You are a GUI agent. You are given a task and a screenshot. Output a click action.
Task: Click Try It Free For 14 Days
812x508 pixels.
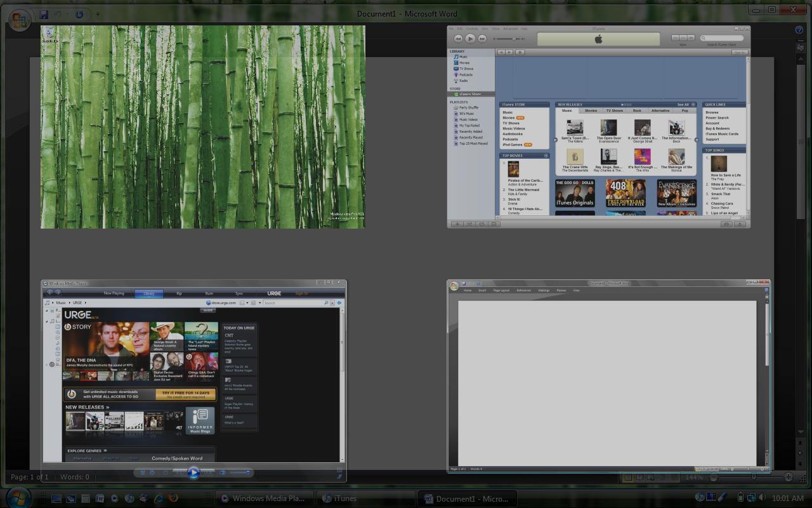(x=185, y=394)
